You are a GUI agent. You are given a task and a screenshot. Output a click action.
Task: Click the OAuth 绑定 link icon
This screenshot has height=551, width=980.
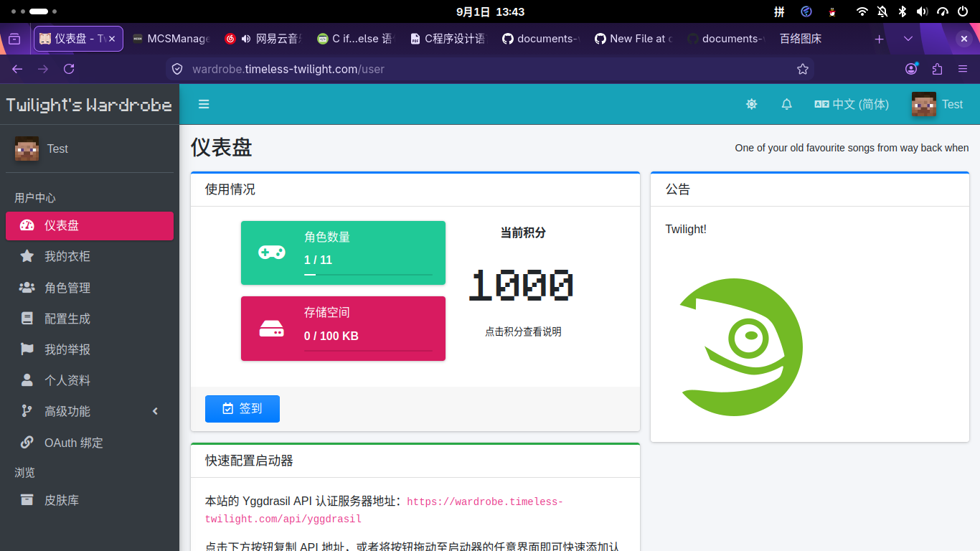point(27,443)
